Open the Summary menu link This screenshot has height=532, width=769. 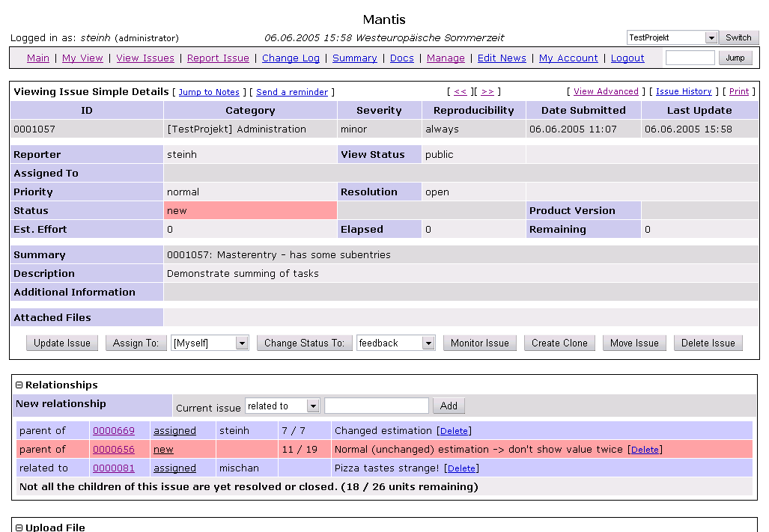[354, 58]
